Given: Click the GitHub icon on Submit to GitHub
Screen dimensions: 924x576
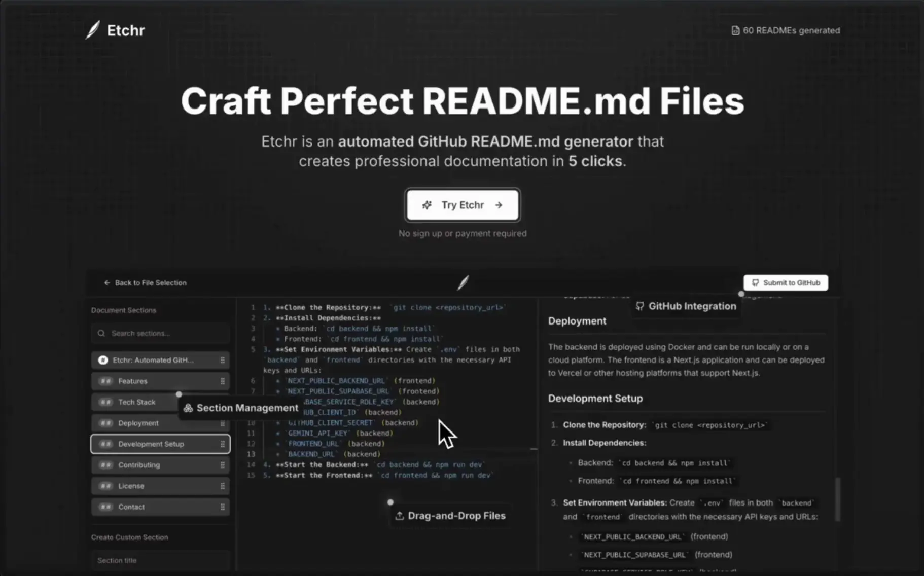Looking at the screenshot, I should click(755, 282).
